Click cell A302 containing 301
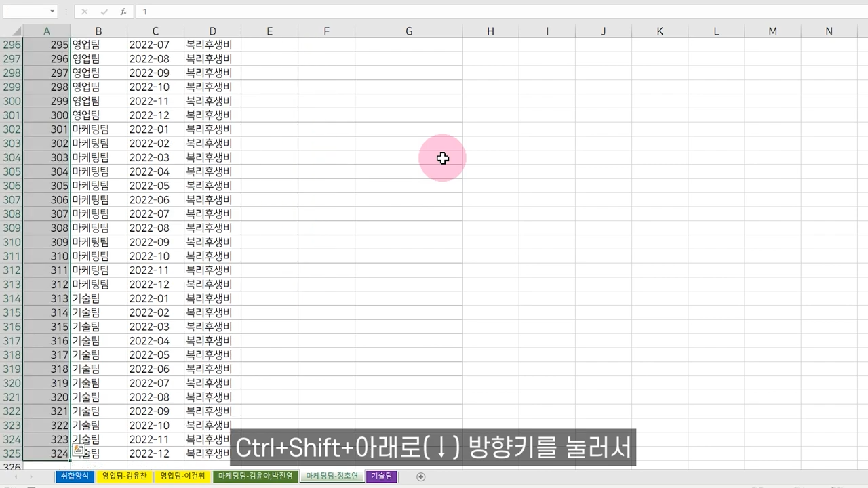 (47, 129)
